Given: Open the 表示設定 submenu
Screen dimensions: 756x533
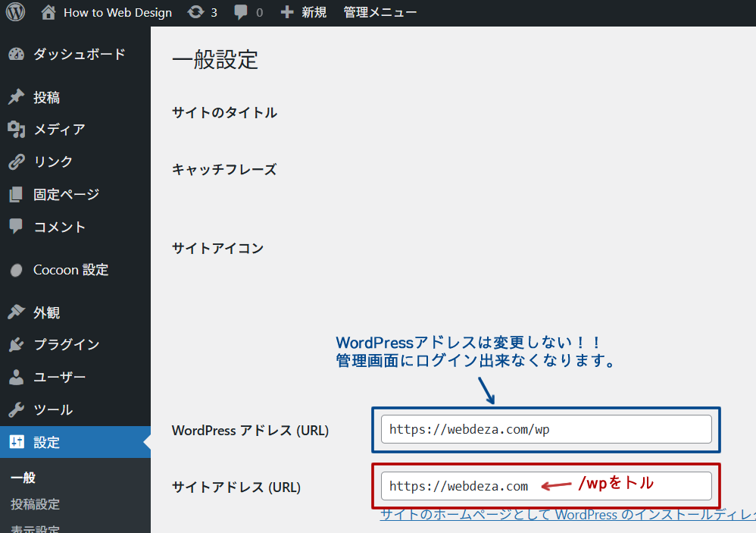Looking at the screenshot, I should click(x=35, y=528).
